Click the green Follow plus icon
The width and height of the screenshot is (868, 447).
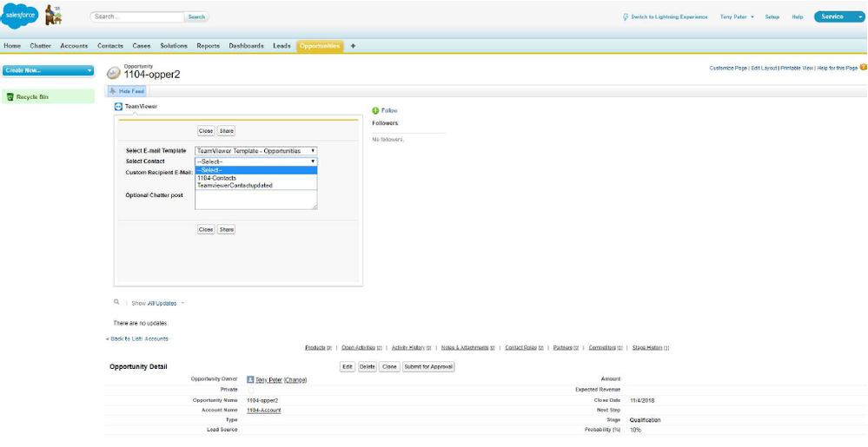tap(375, 110)
